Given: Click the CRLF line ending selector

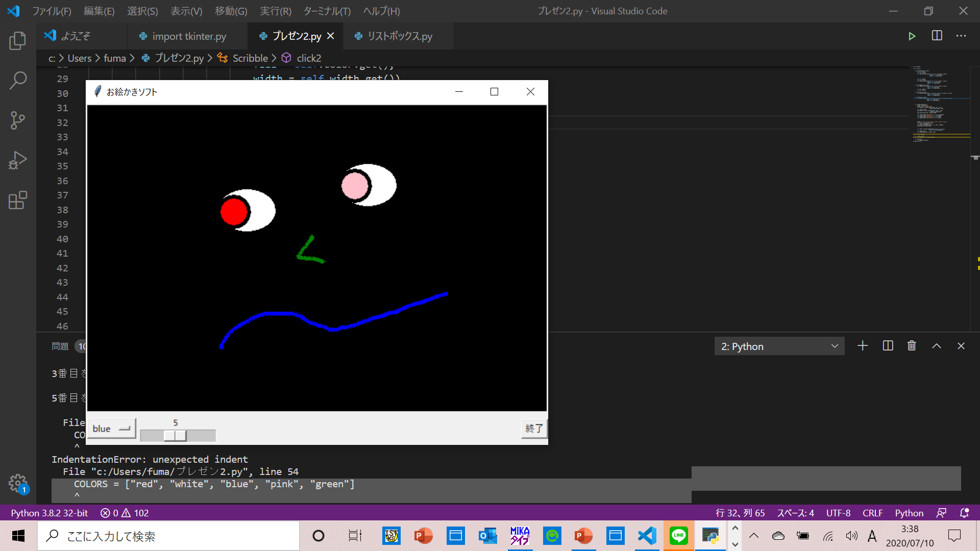Looking at the screenshot, I should 872,513.
